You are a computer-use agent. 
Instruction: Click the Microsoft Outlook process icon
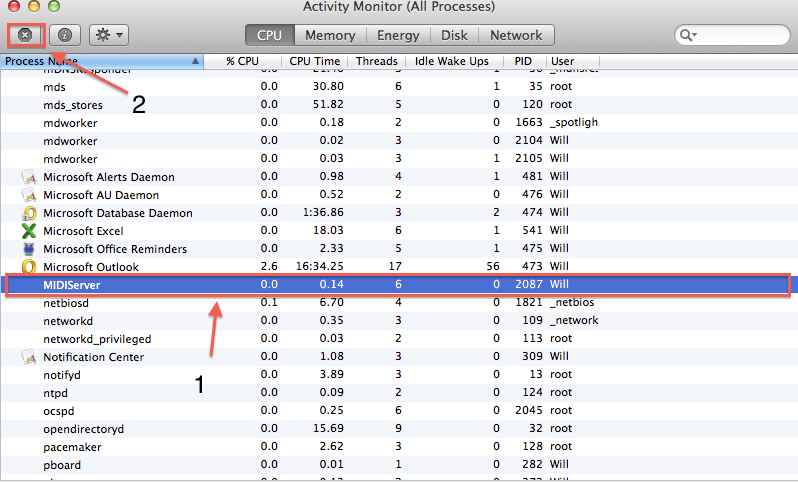pos(29,267)
